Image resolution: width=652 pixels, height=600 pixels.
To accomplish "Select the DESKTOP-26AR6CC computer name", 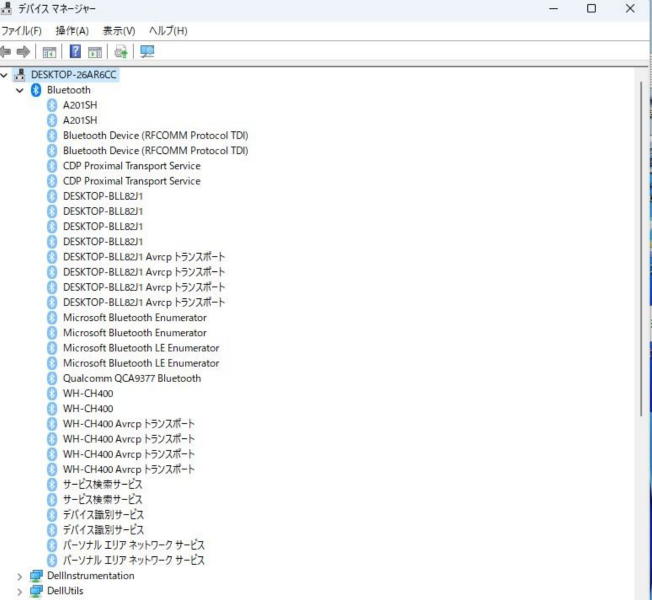I will point(74,75).
